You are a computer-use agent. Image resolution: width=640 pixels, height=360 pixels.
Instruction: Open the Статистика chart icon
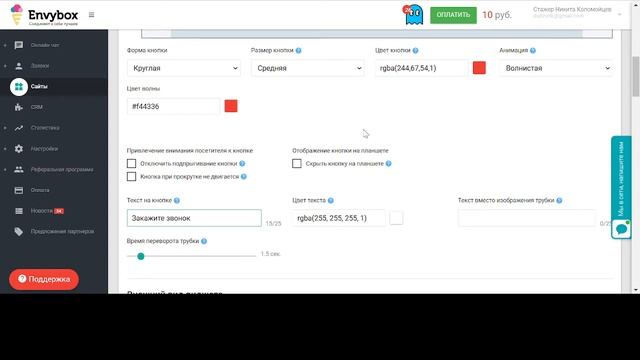19,128
